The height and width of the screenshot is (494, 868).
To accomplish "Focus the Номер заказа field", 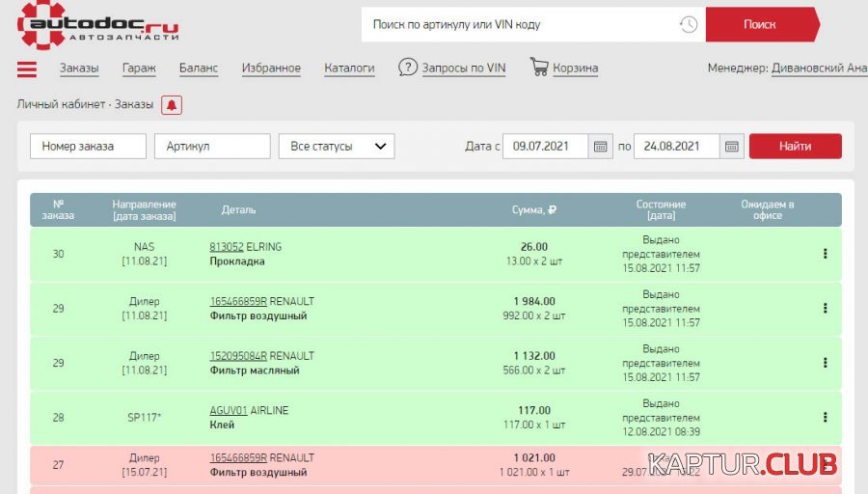I will [88, 147].
